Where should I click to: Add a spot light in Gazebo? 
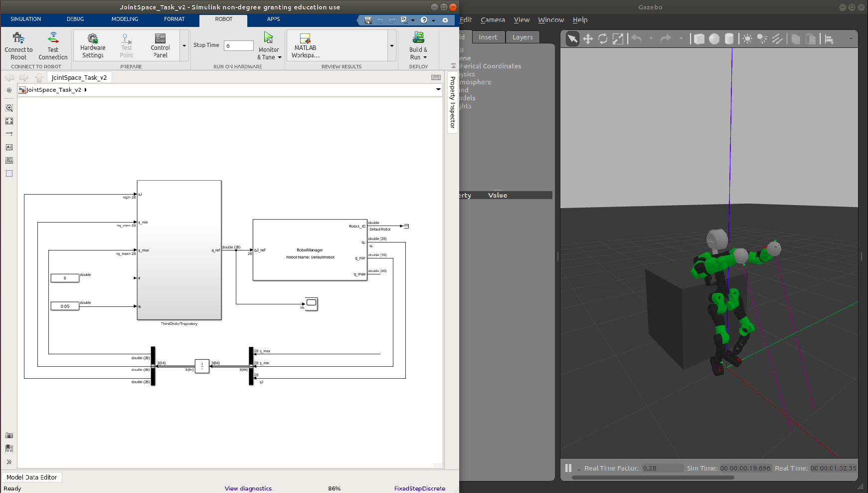[x=762, y=39]
